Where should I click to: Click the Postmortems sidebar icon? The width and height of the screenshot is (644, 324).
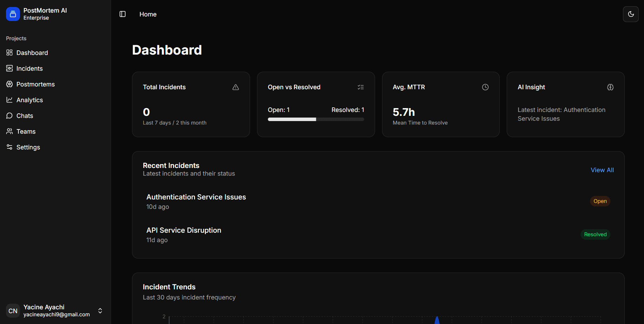[9, 84]
